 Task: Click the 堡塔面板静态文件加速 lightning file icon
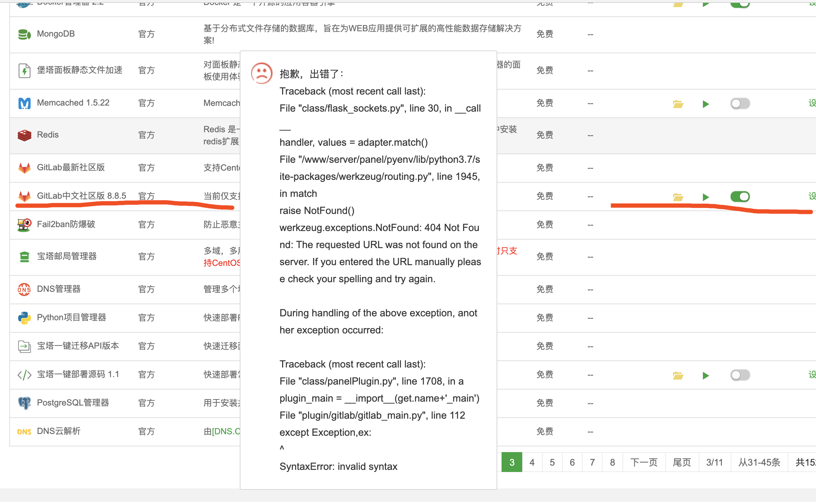(x=24, y=70)
